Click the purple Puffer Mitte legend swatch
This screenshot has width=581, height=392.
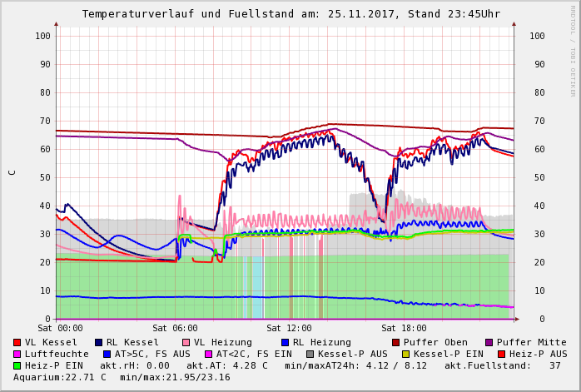489,343
